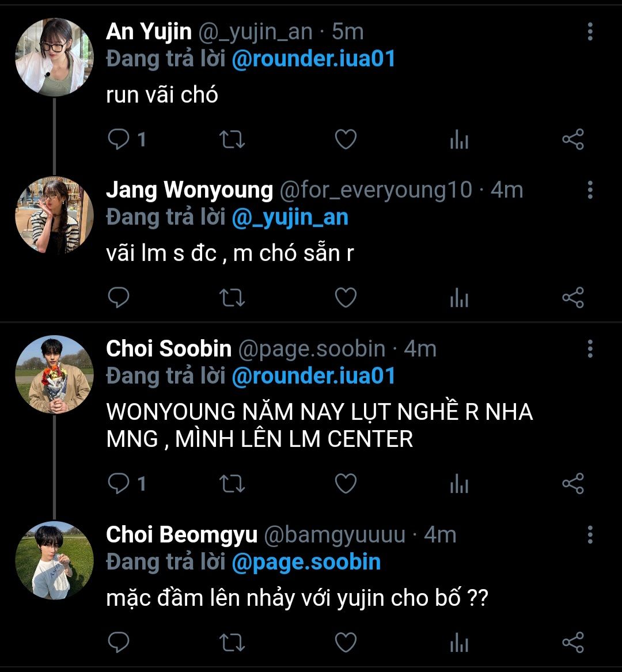
Task: Open more options on Jang Wonyoung's tweet
Action: 590,190
